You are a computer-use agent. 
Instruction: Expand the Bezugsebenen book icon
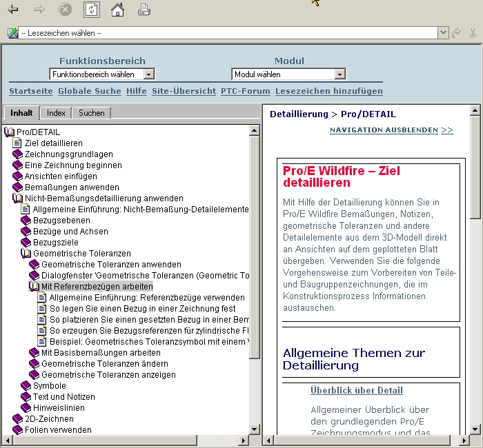26,221
